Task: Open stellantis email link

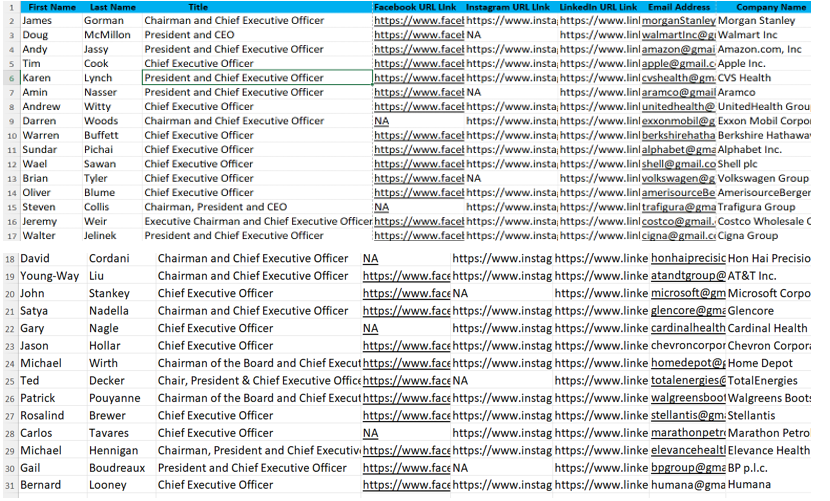Action: (688, 416)
